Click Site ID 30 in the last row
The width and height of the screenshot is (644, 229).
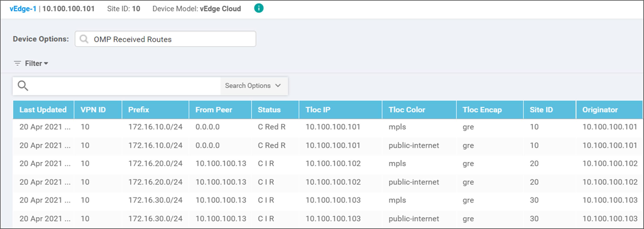click(534, 219)
